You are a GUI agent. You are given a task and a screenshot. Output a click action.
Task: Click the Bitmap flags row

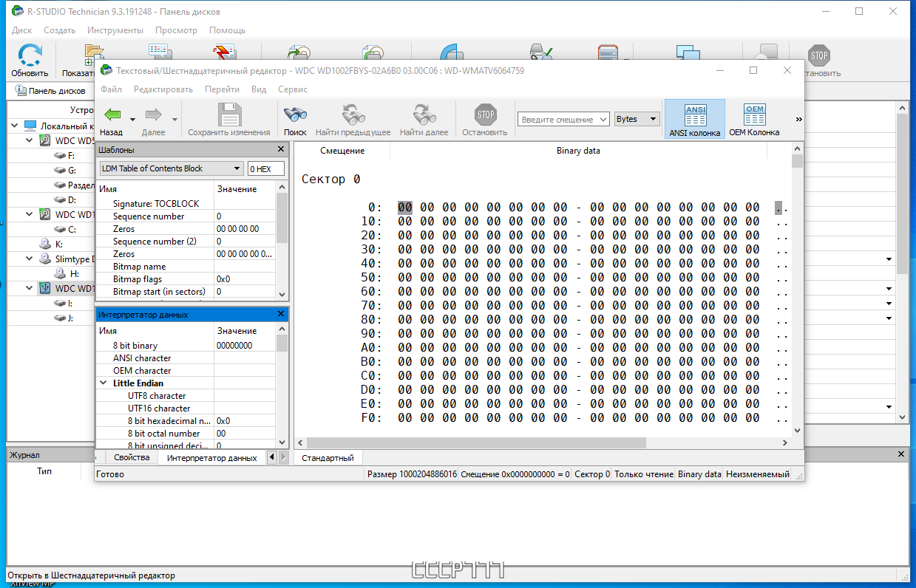[x=186, y=279]
